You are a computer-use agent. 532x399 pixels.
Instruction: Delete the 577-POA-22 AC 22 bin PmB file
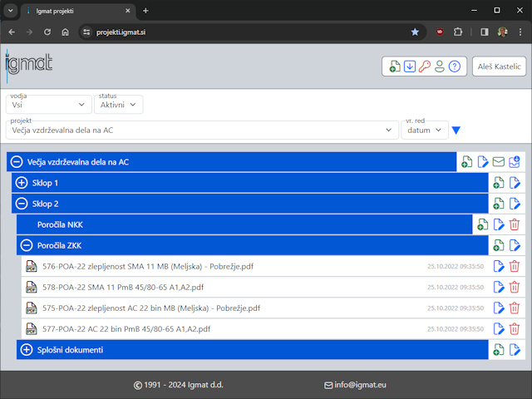click(x=515, y=329)
